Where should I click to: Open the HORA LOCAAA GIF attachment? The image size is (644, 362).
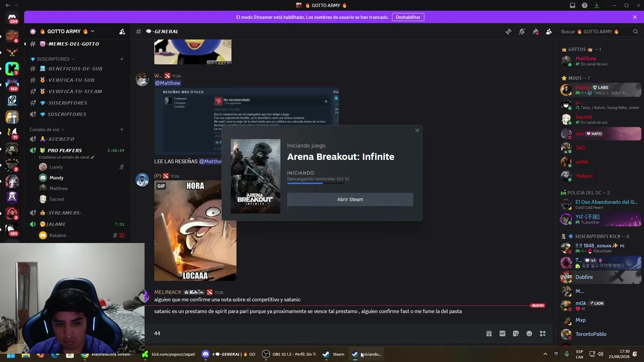[195, 231]
